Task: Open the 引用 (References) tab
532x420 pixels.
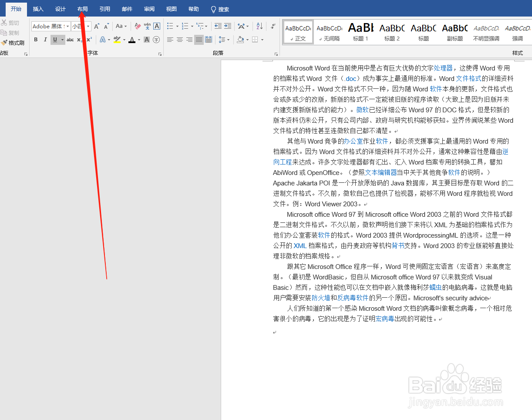Action: [105, 9]
